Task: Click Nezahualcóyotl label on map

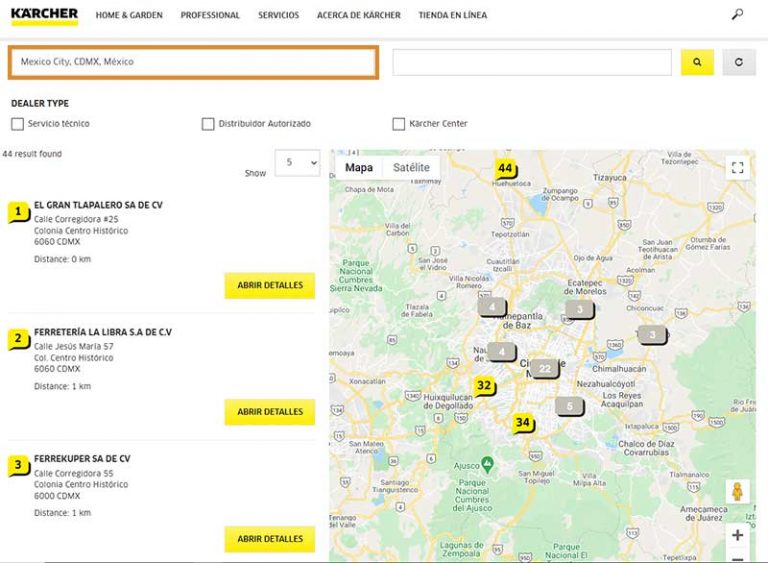Action: tap(606, 384)
